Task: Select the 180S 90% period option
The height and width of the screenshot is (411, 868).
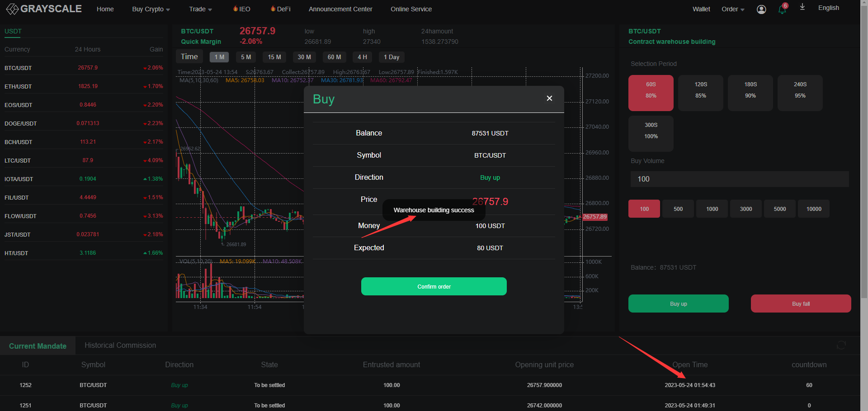Action: pos(750,93)
